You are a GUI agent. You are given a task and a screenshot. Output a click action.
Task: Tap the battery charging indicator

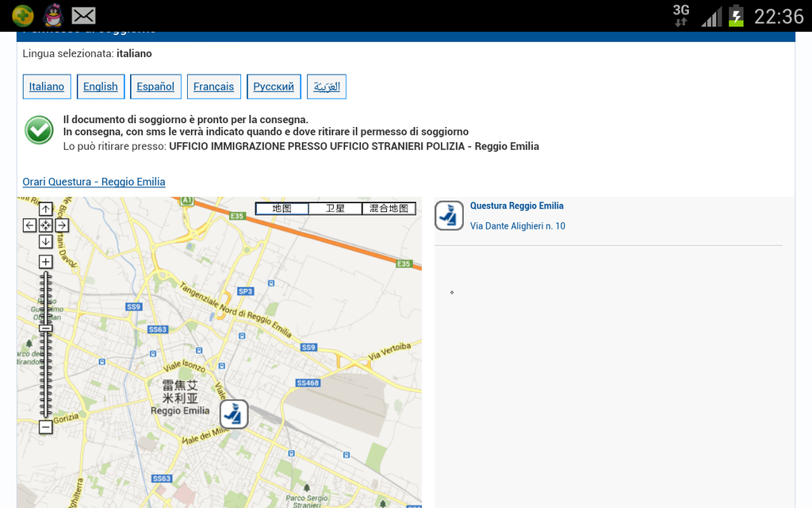click(x=736, y=16)
